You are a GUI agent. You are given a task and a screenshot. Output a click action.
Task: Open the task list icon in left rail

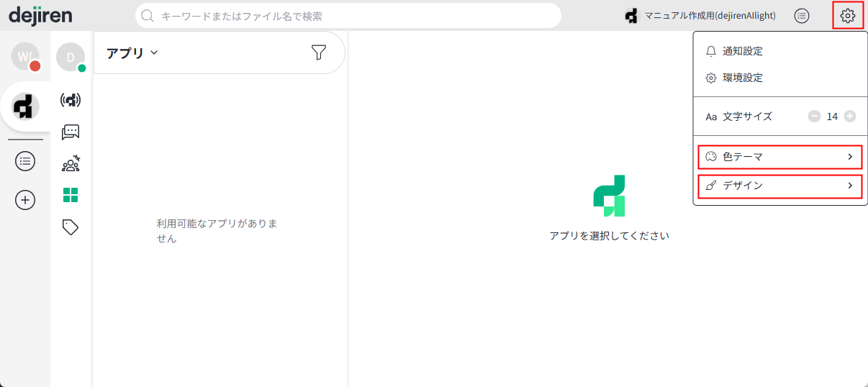25,162
